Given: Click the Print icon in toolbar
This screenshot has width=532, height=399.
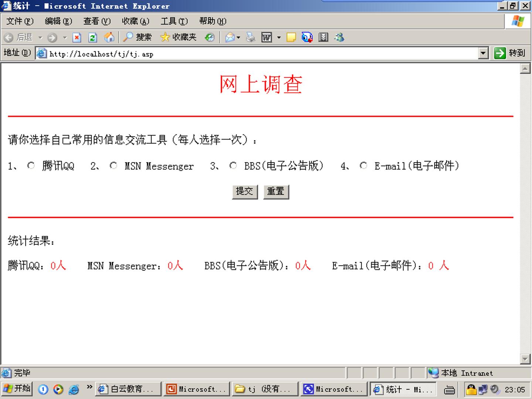Looking at the screenshot, I should 250,37.
